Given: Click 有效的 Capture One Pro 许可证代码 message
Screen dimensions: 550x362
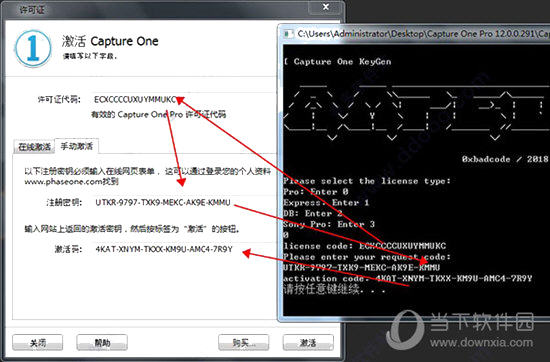Looking at the screenshot, I should click(x=159, y=114).
